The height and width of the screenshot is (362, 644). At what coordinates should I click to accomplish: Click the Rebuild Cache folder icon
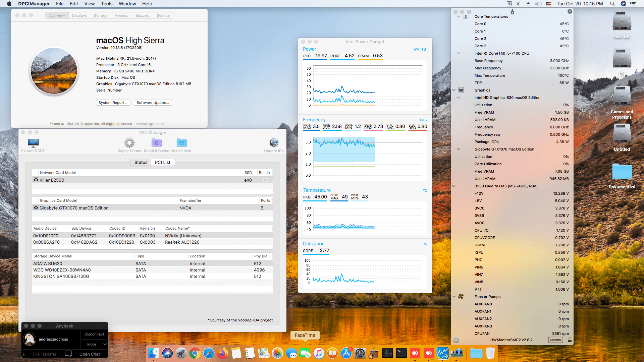click(x=156, y=143)
